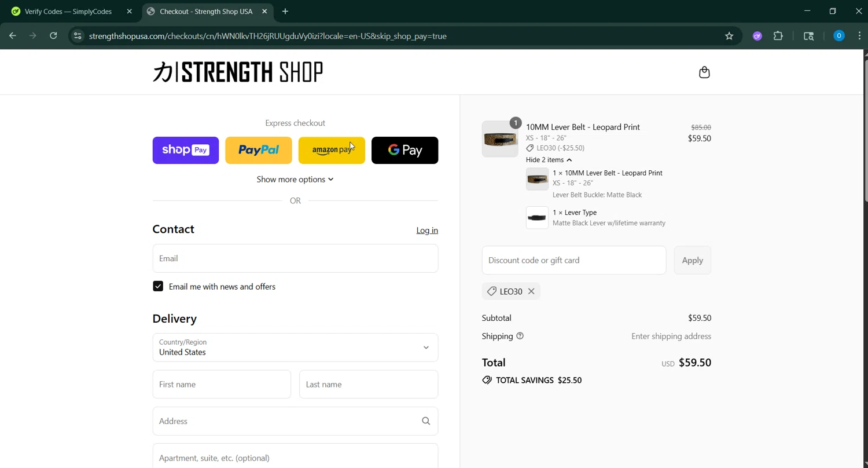Collapse the Hide 2 items list
Viewport: 868px width, 468px height.
click(549, 160)
